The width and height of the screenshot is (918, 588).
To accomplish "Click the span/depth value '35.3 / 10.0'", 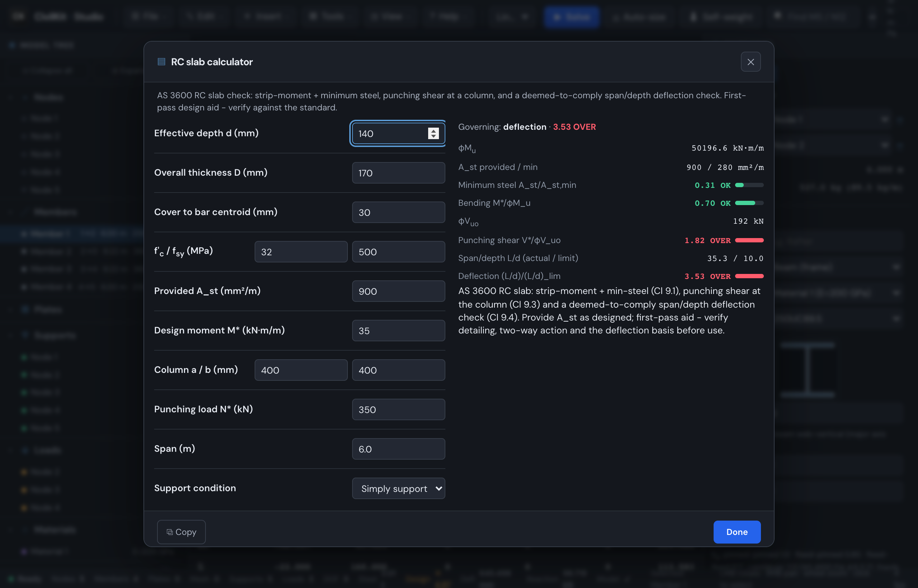I will (735, 259).
